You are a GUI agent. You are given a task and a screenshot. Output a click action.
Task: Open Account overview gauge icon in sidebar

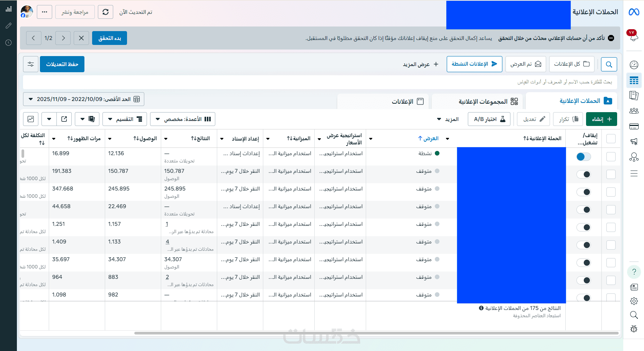[x=634, y=65]
